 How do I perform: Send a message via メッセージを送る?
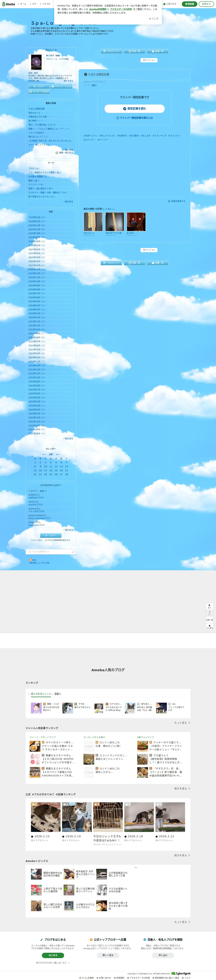point(39,92)
